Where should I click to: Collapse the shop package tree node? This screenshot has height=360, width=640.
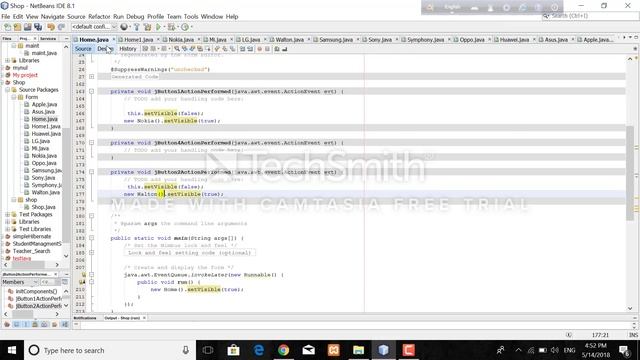[14, 200]
